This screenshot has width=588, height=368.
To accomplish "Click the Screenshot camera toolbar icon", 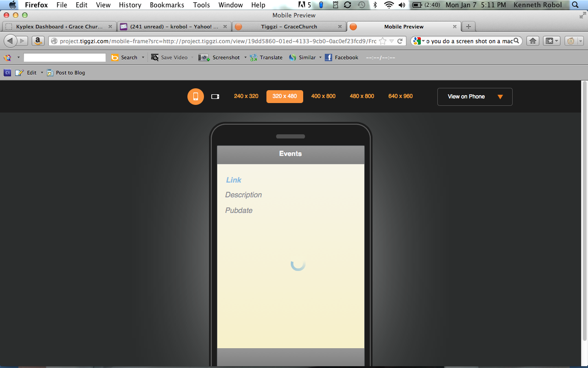I will 204,57.
